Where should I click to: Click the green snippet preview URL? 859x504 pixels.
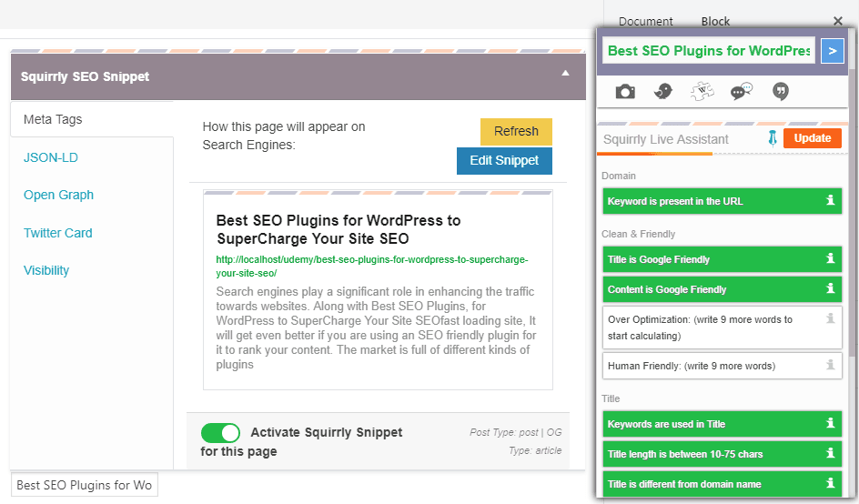tap(372, 267)
